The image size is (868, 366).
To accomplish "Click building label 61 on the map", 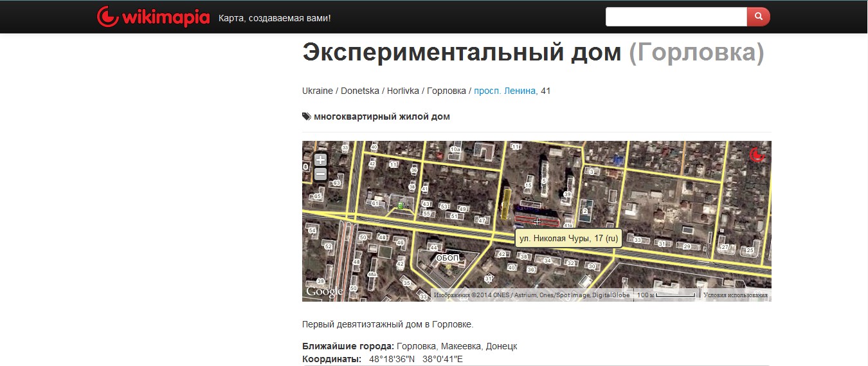I will coord(375,204).
